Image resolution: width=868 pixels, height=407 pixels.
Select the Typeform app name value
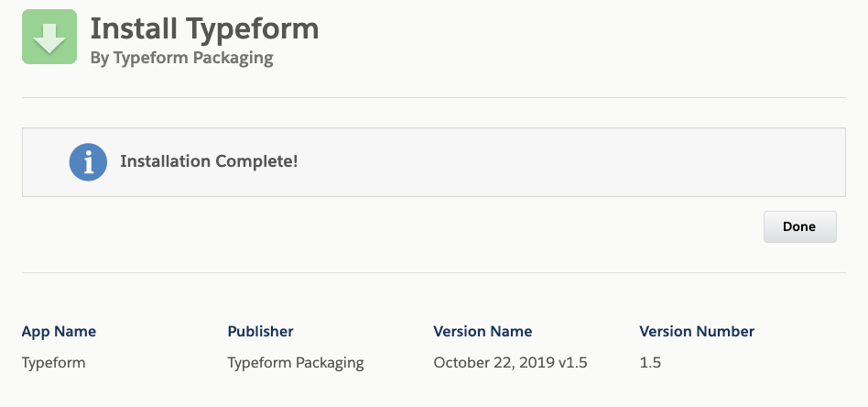[x=54, y=363]
